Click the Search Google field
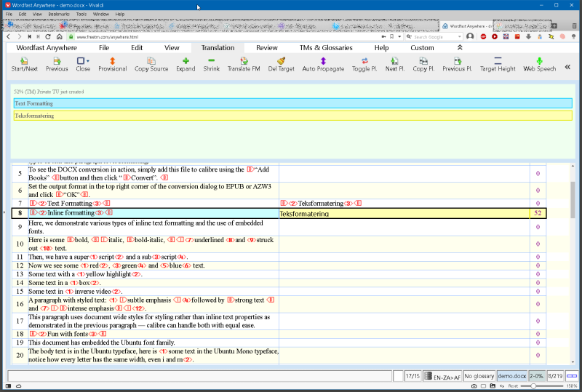Viewport: 582px width, 392px height. (434, 37)
